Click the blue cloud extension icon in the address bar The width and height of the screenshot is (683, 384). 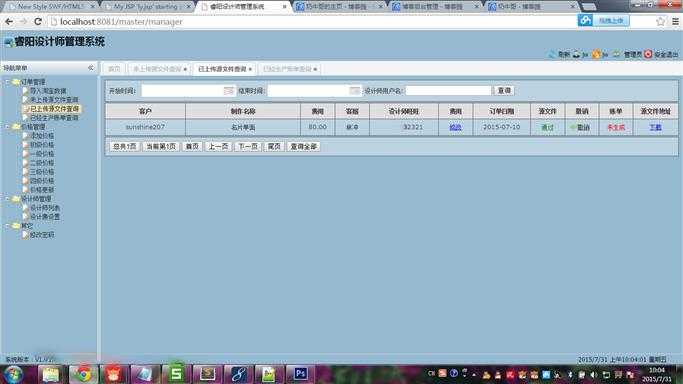[x=585, y=20]
